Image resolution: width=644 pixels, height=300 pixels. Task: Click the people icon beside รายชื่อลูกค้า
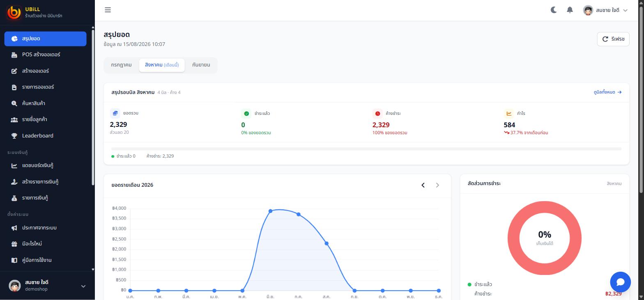point(14,119)
